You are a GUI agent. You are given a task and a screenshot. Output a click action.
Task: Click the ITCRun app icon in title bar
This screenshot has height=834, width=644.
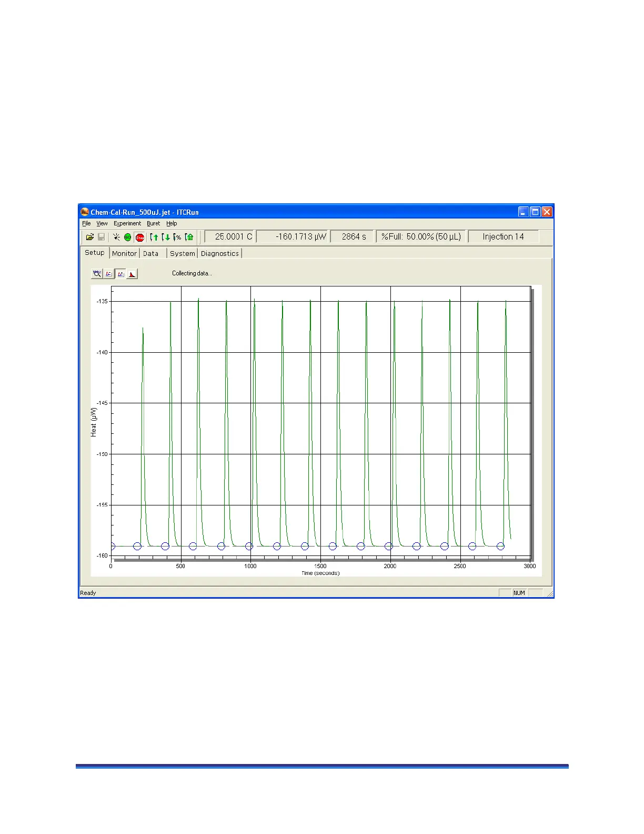click(x=85, y=212)
